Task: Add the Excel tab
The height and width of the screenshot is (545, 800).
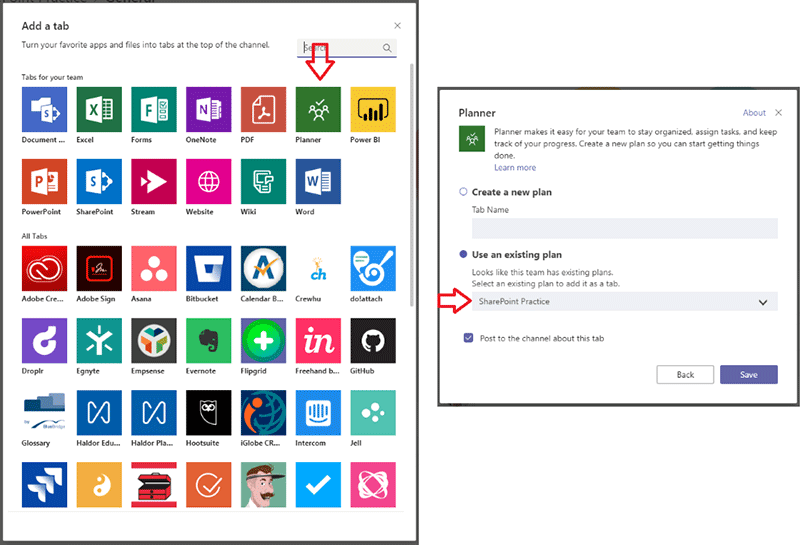Action: [99, 109]
